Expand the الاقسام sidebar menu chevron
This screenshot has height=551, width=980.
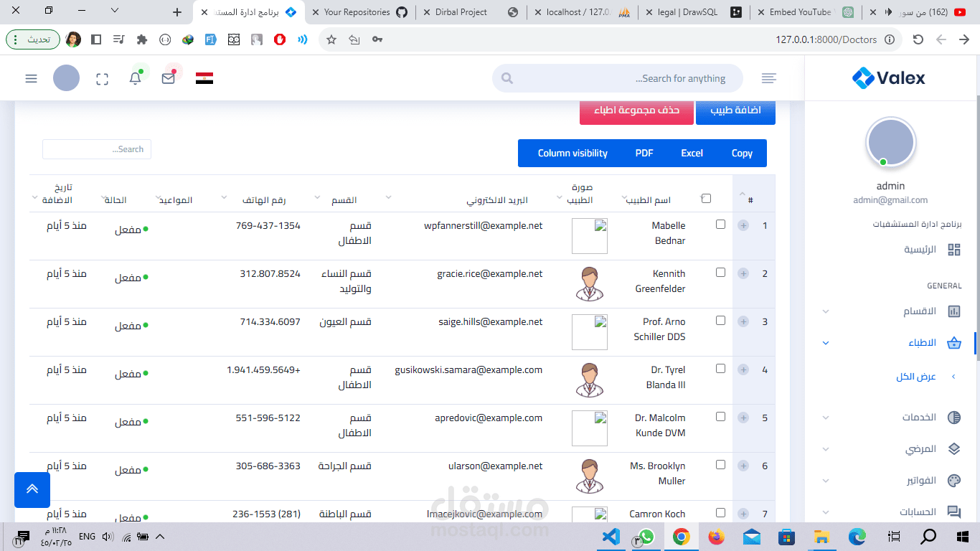(x=826, y=311)
